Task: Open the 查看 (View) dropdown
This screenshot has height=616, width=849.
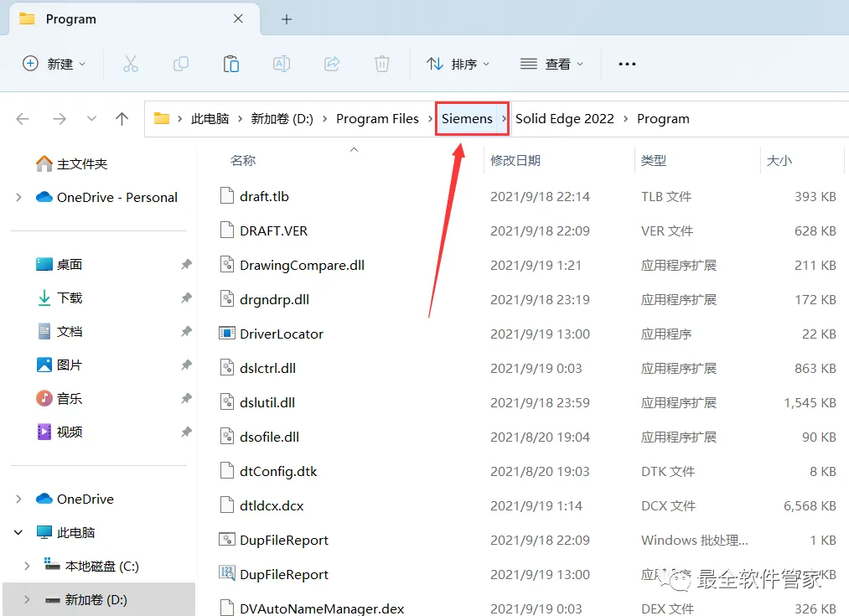Action: (551, 64)
